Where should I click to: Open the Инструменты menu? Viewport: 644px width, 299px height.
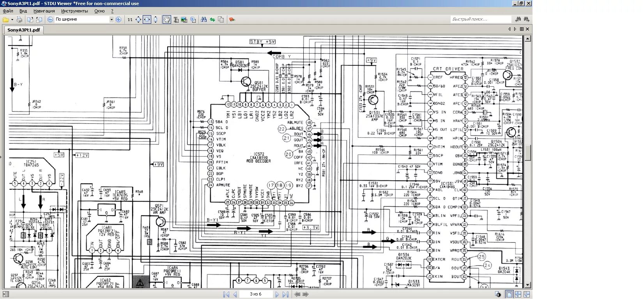pos(74,11)
